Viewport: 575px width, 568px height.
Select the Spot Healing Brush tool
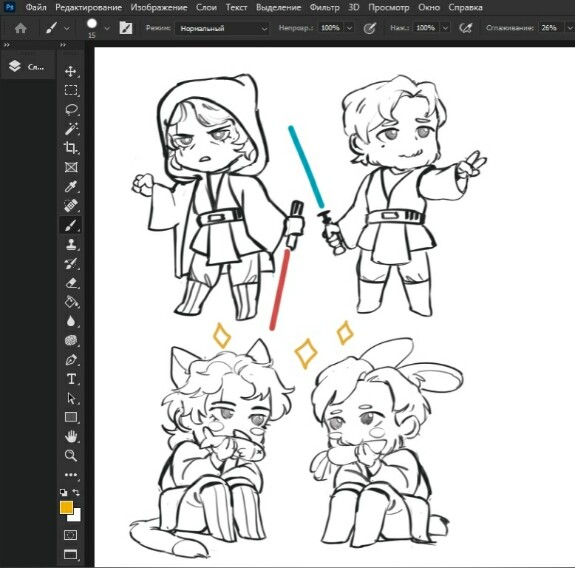(x=71, y=206)
